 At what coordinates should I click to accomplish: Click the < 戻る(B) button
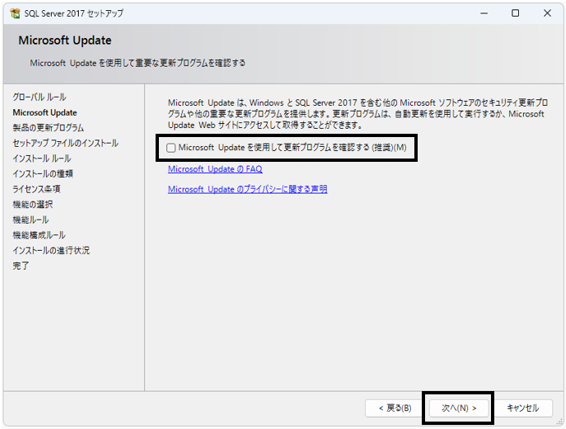coord(395,408)
